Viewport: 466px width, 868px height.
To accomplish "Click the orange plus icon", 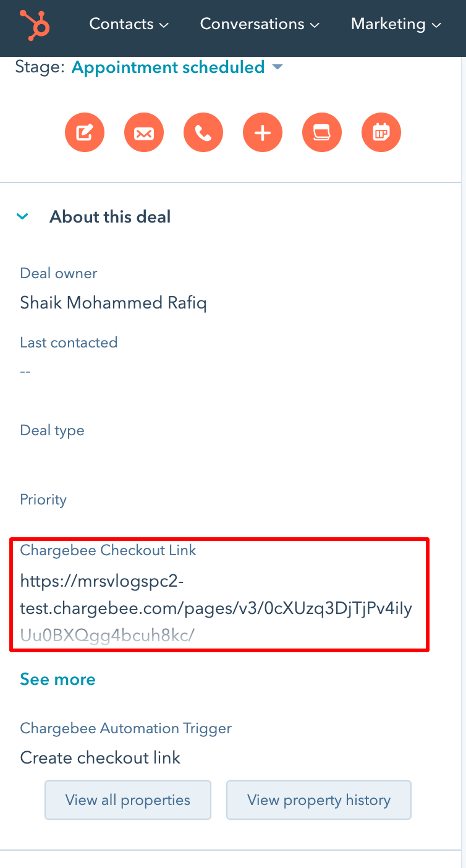I will 263,132.
